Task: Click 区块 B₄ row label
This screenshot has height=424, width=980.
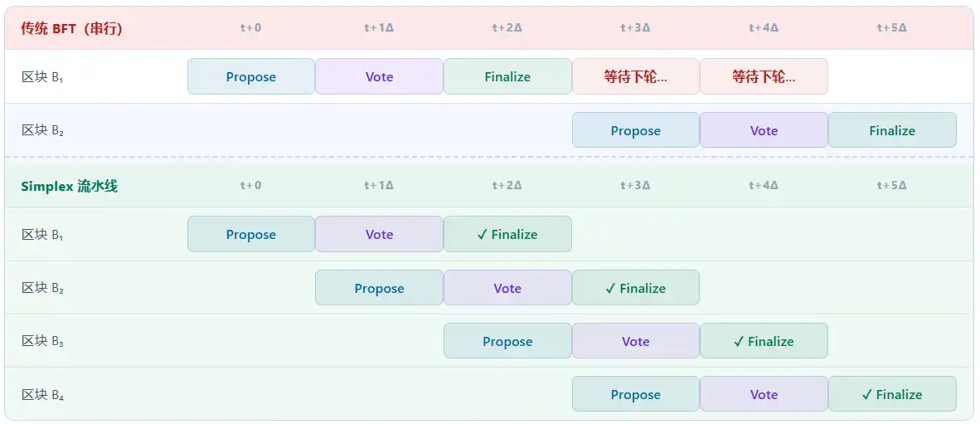Action: point(43,395)
